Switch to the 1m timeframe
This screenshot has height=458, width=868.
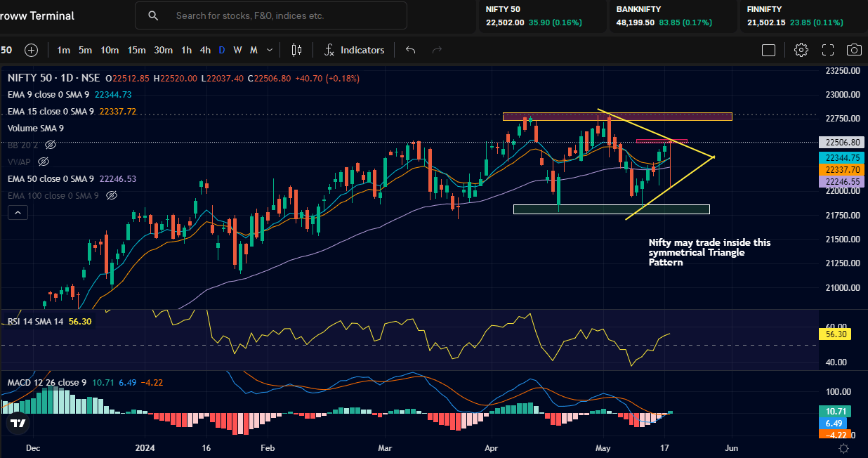tap(64, 50)
